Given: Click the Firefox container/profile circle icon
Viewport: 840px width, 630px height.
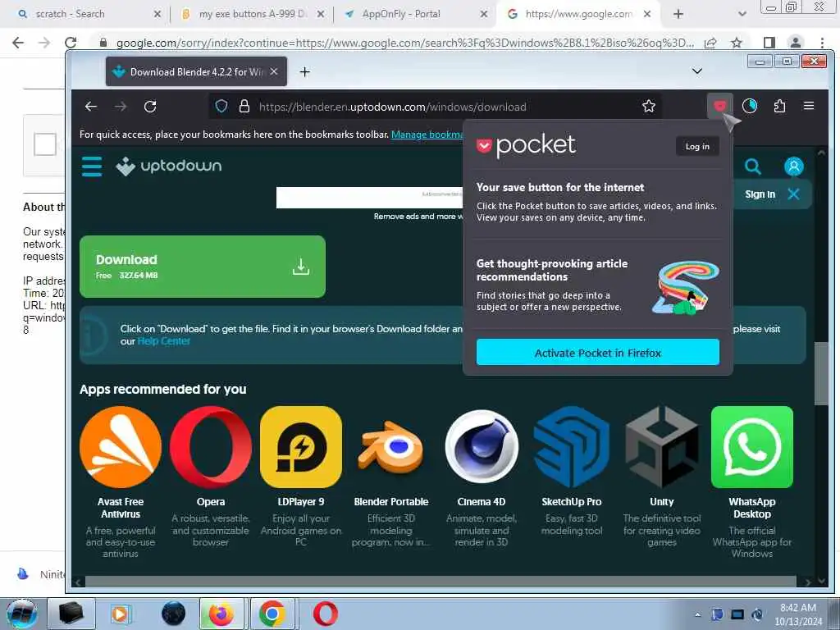Looking at the screenshot, I should pos(750,106).
